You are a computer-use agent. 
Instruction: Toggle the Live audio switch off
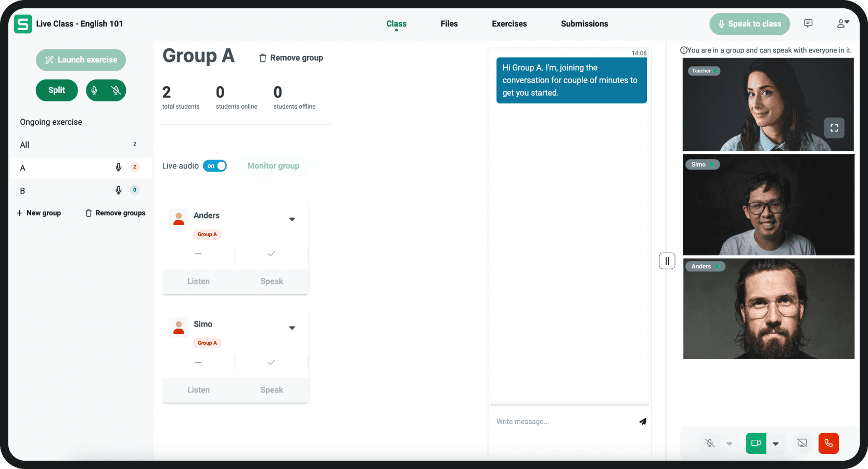tap(215, 166)
